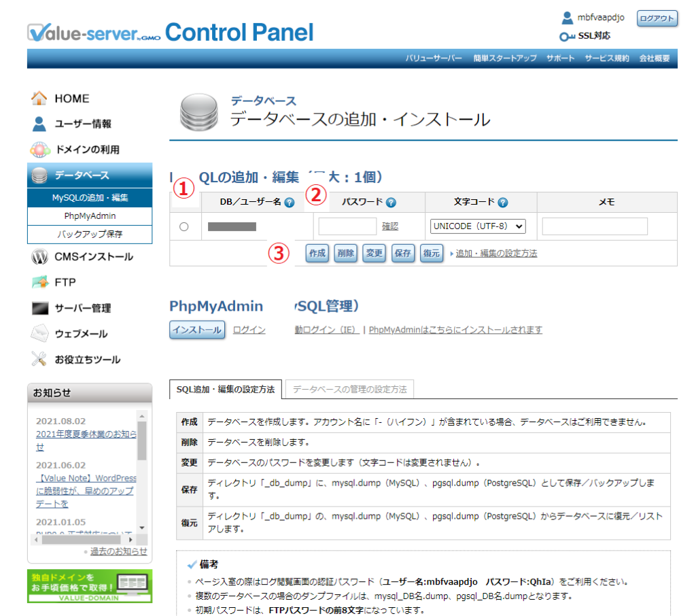The height and width of the screenshot is (616, 696).
Task: Open the ユーザー情報 sidebar menu
Action: (83, 124)
